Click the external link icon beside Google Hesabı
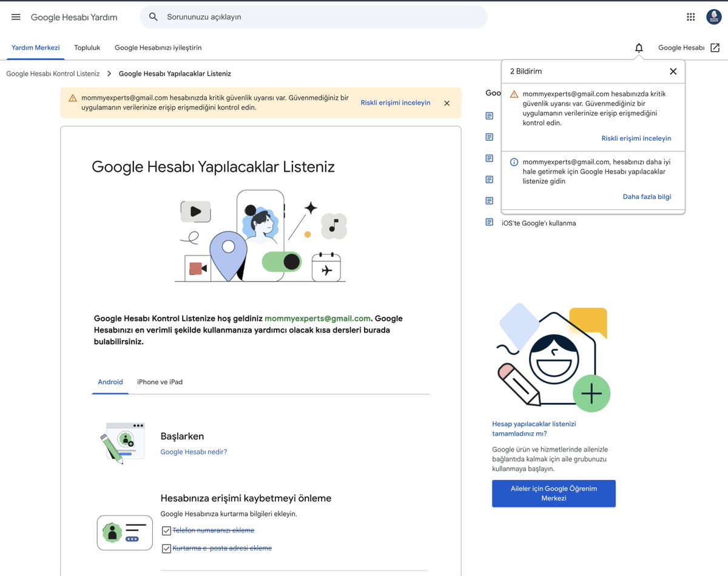The image size is (728, 576). coord(715,47)
